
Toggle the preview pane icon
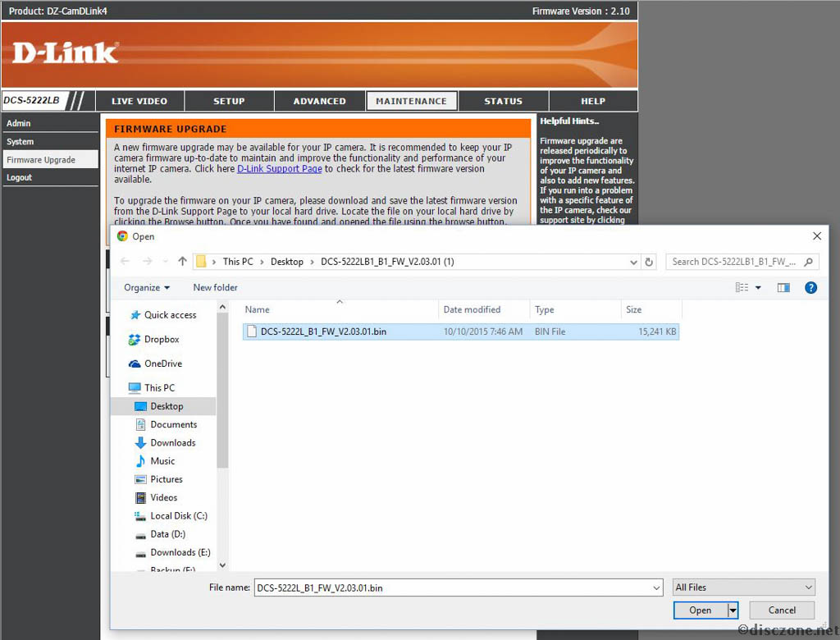783,288
